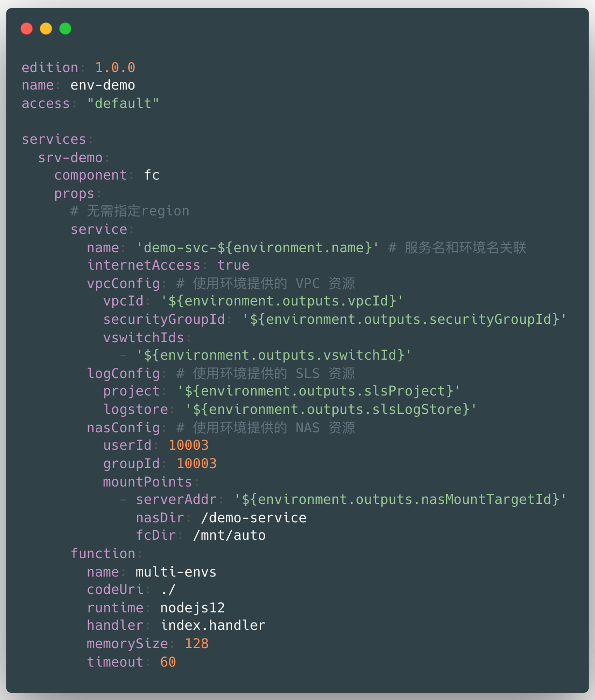Click the internetAccess true value
The height and width of the screenshot is (700, 595).
[x=233, y=265]
